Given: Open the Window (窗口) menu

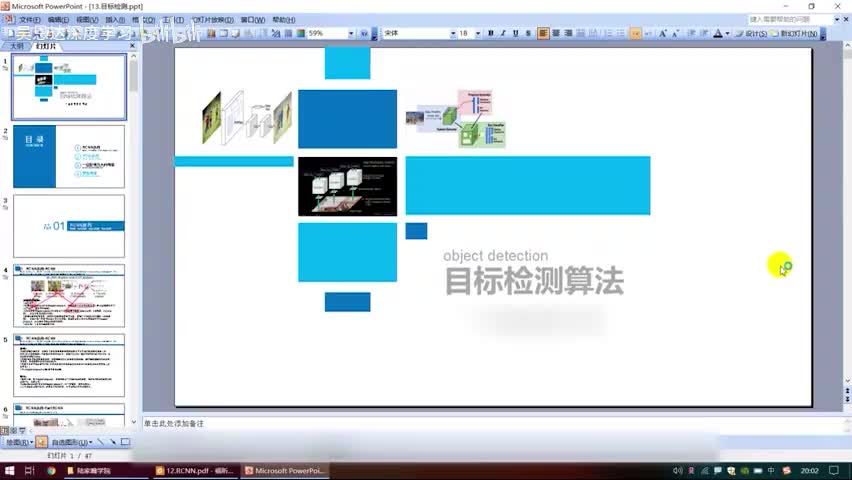Looking at the screenshot, I should point(253,20).
